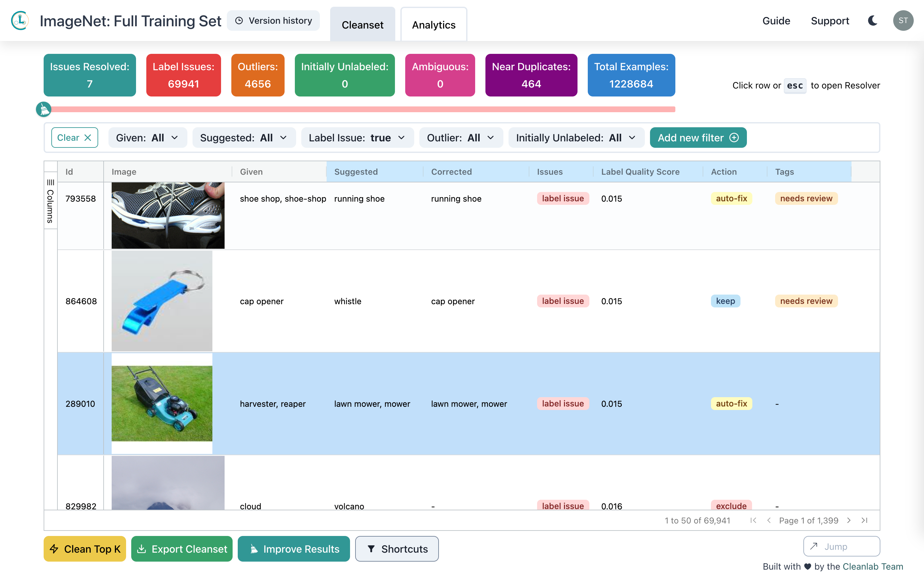This screenshot has height=577, width=924.
Task: Click the Export Cleanset button
Action: tap(181, 549)
